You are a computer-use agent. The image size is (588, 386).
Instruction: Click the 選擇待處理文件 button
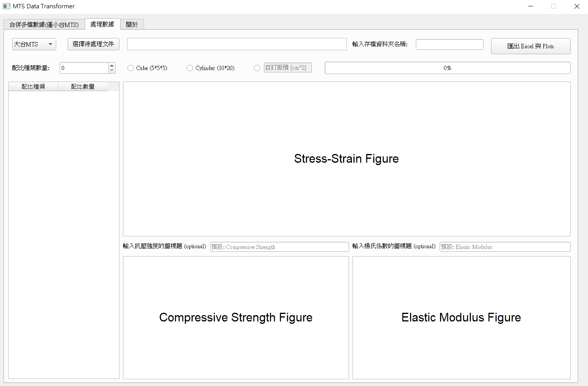pyautogui.click(x=93, y=44)
